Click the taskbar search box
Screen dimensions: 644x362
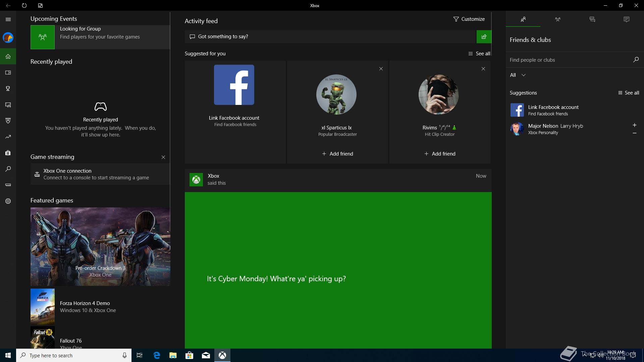(x=73, y=355)
